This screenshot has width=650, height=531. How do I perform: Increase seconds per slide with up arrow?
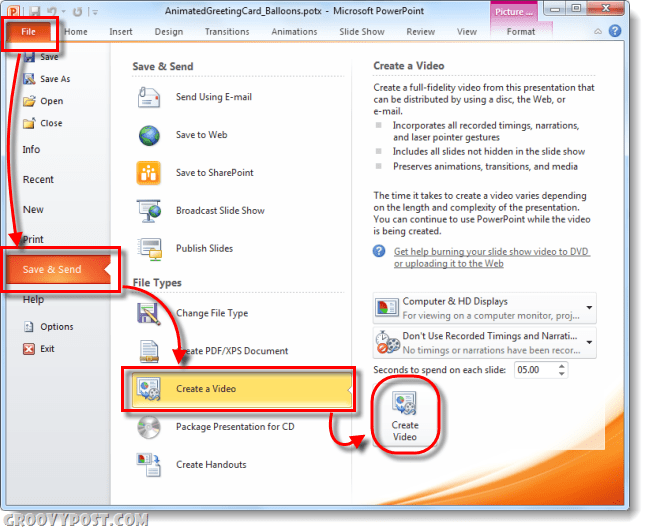561,366
